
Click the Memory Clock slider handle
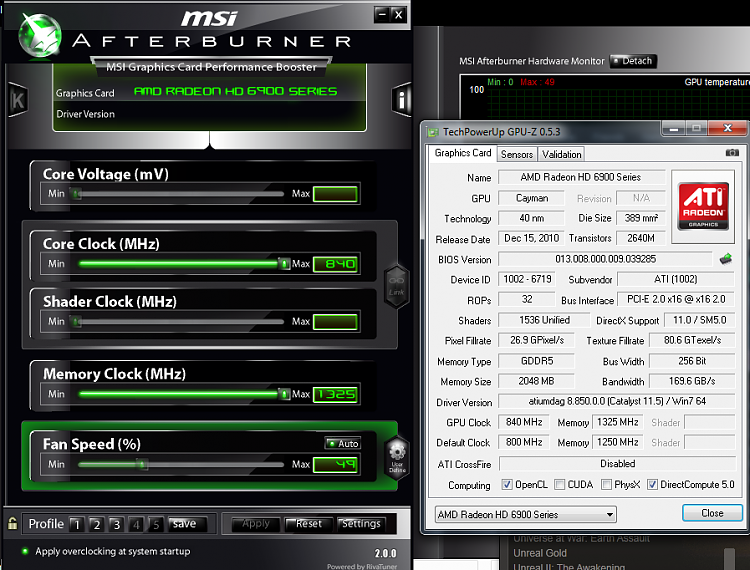[284, 394]
